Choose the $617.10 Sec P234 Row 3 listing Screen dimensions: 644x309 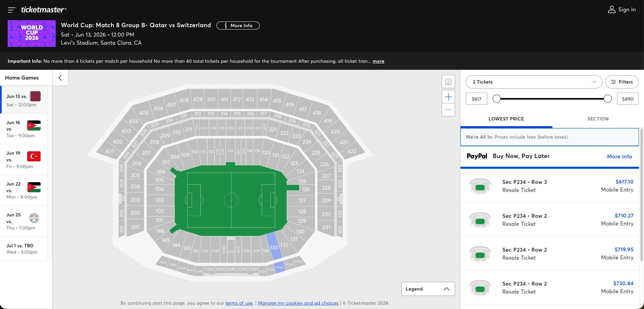[x=550, y=186]
